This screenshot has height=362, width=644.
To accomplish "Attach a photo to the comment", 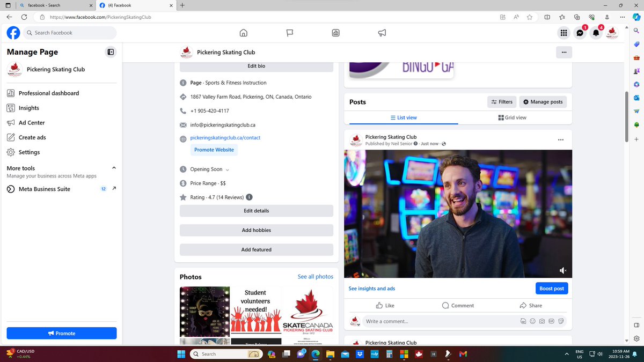I will click(x=541, y=321).
